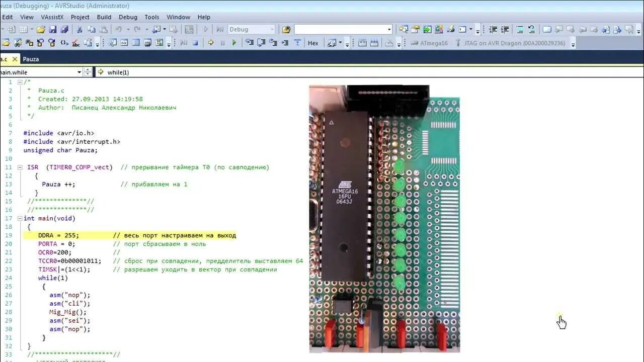This screenshot has width=644, height=362.
Task: Click the 'Mig_Mig();' function call
Action: pos(68,312)
